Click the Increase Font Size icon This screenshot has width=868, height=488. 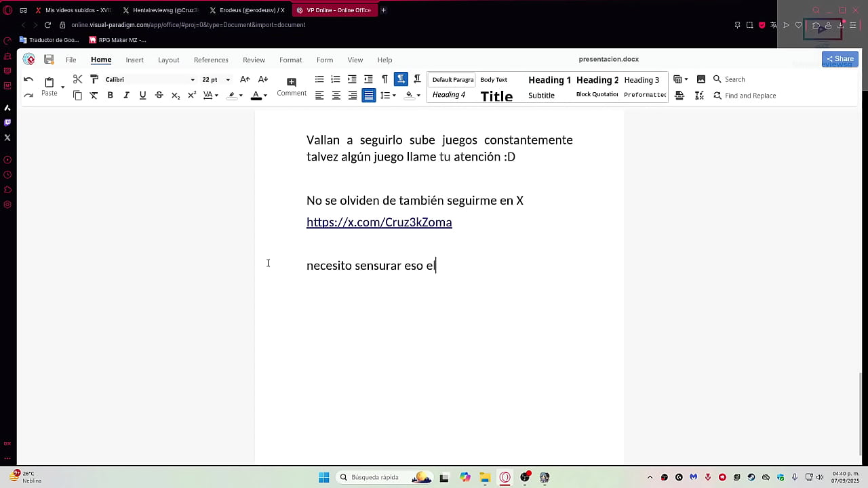click(245, 79)
